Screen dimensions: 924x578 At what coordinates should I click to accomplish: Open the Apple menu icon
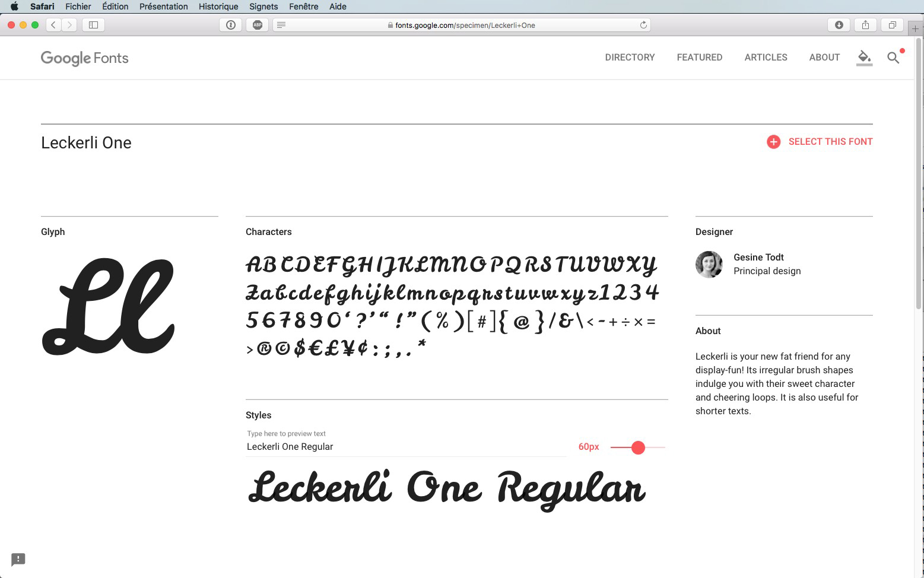14,7
